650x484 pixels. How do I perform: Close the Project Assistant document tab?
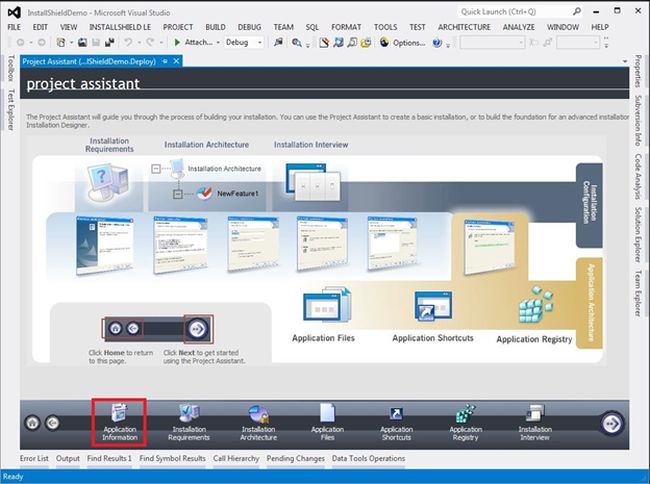(x=176, y=61)
